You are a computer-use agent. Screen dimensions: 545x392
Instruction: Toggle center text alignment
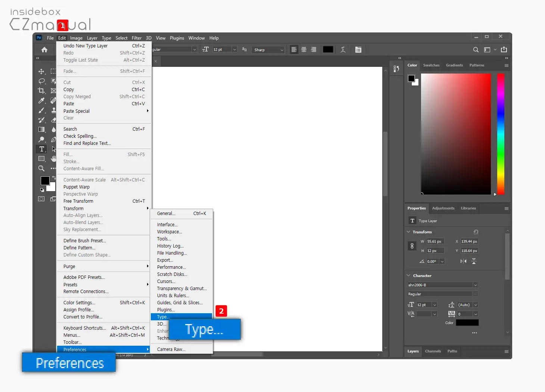click(304, 50)
